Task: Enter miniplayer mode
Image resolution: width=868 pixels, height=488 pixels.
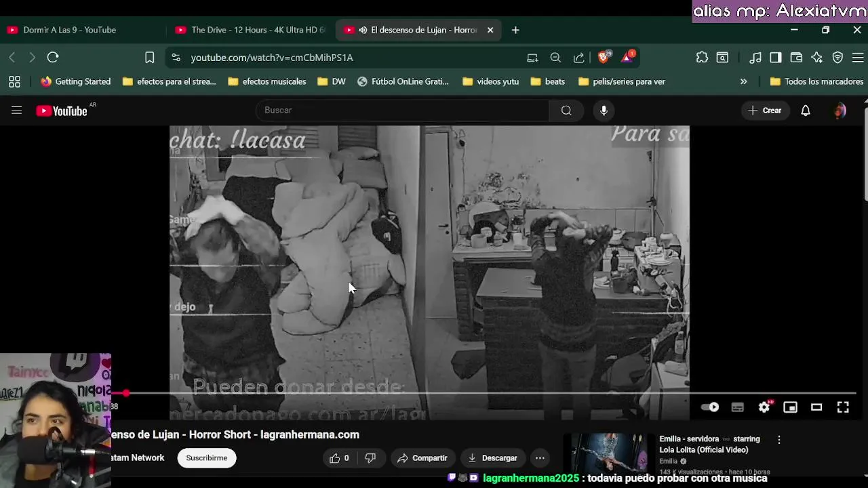Action: click(x=791, y=407)
